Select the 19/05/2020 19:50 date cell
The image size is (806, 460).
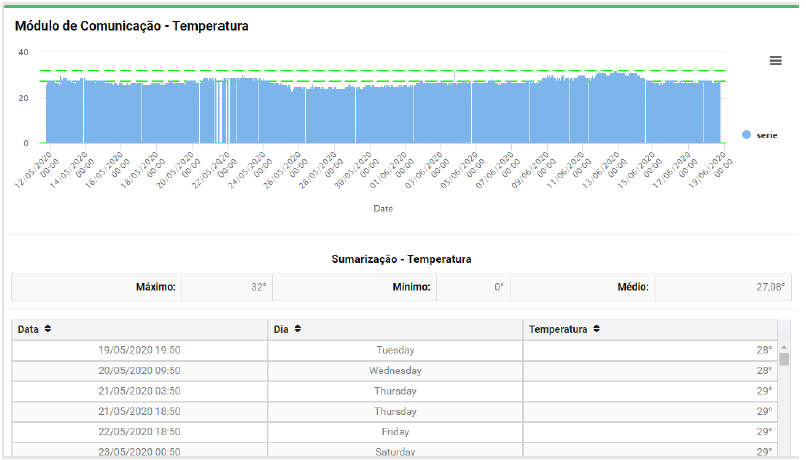point(139,350)
